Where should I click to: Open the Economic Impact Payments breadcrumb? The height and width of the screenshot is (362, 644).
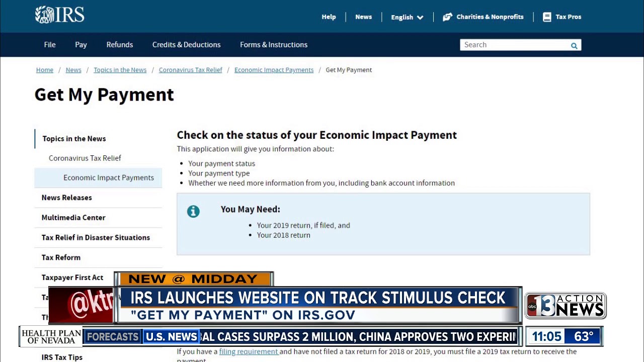point(274,70)
